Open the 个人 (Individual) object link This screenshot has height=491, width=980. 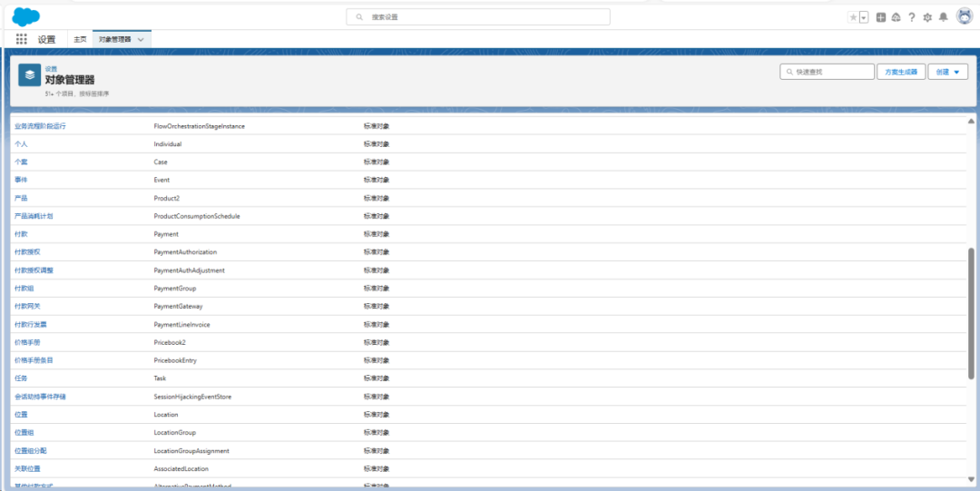point(21,144)
